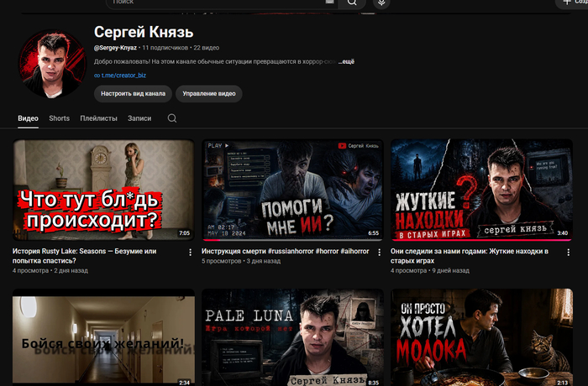Select the Видео tab

coord(28,118)
